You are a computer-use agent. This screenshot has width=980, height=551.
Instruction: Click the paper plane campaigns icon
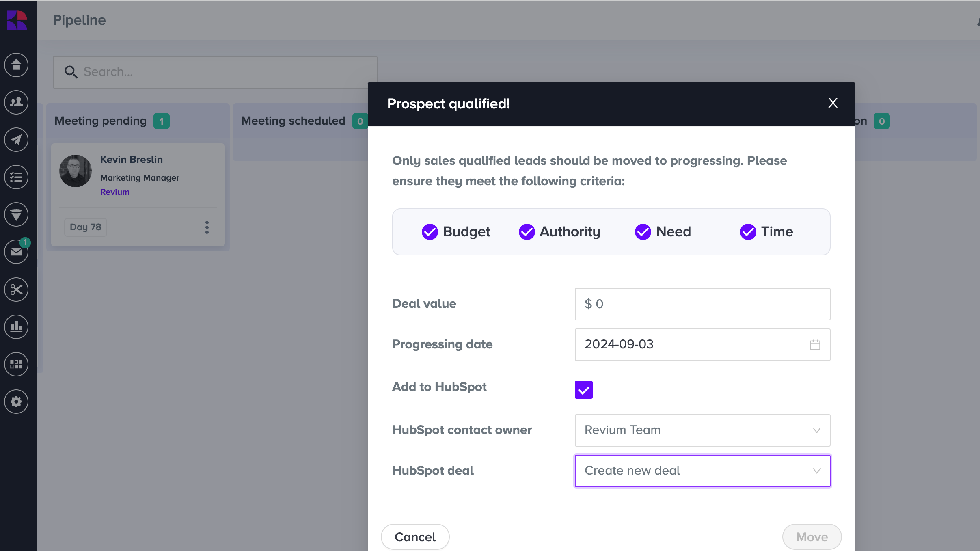click(x=16, y=140)
